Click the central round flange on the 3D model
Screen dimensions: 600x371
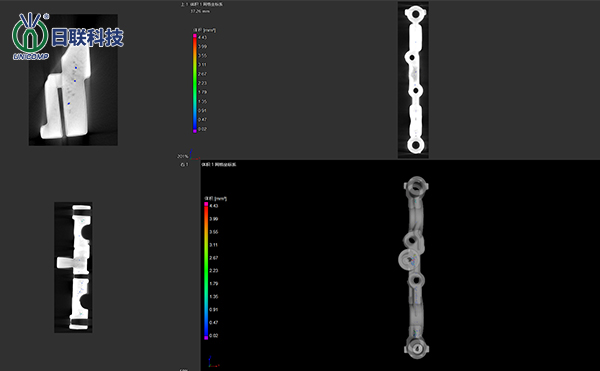408,259
